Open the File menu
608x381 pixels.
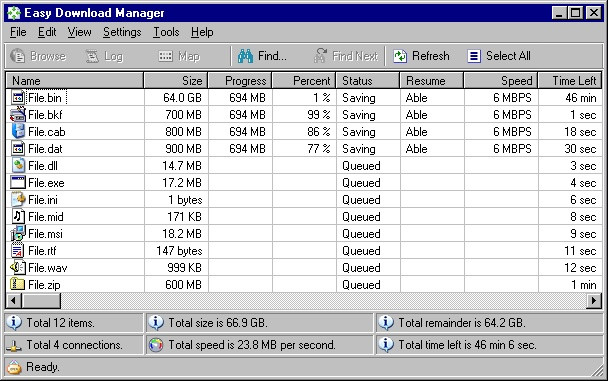click(x=18, y=32)
